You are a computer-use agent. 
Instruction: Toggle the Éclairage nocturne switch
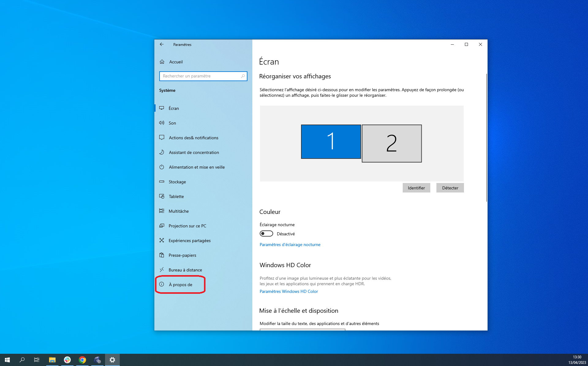[x=266, y=234]
